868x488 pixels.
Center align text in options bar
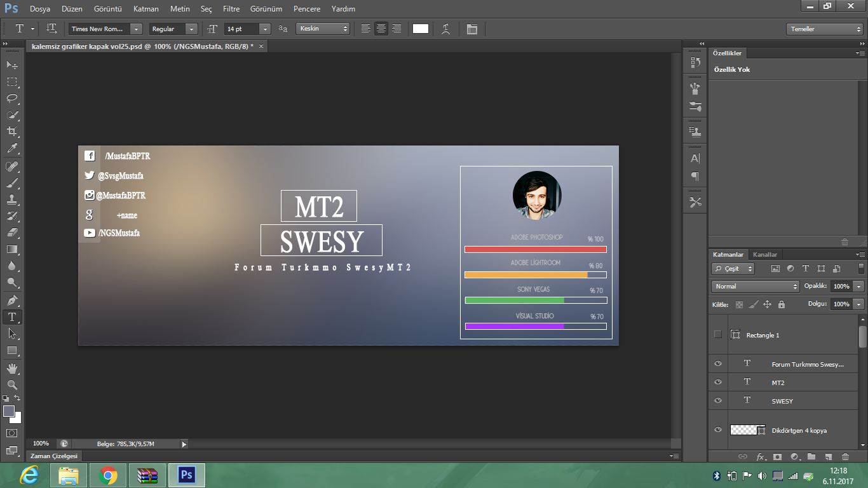[x=381, y=29]
